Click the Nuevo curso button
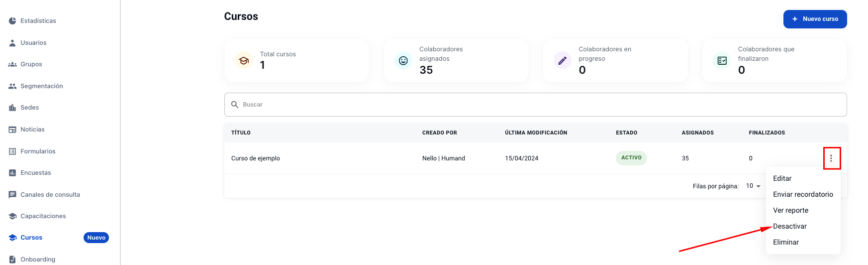The height and width of the screenshot is (265, 868). 815,19
